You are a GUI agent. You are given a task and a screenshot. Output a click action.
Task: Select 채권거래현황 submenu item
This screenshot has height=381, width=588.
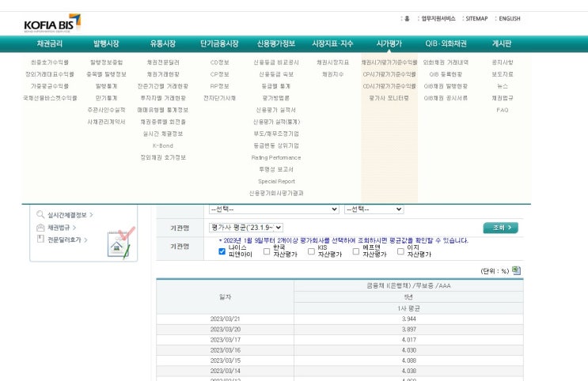(x=163, y=74)
